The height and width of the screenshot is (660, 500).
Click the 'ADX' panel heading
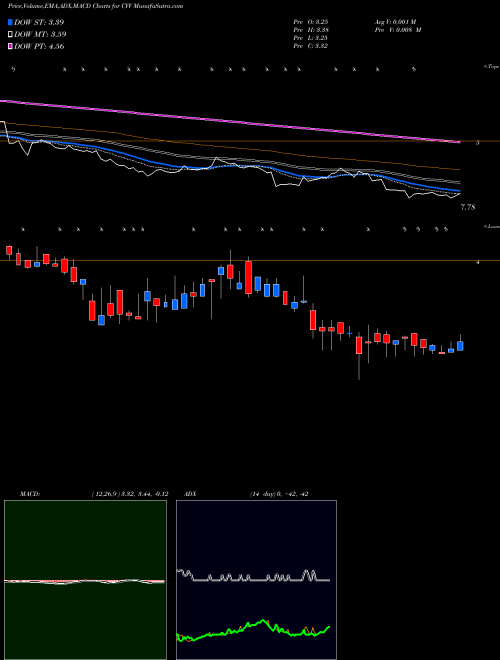[x=190, y=494]
